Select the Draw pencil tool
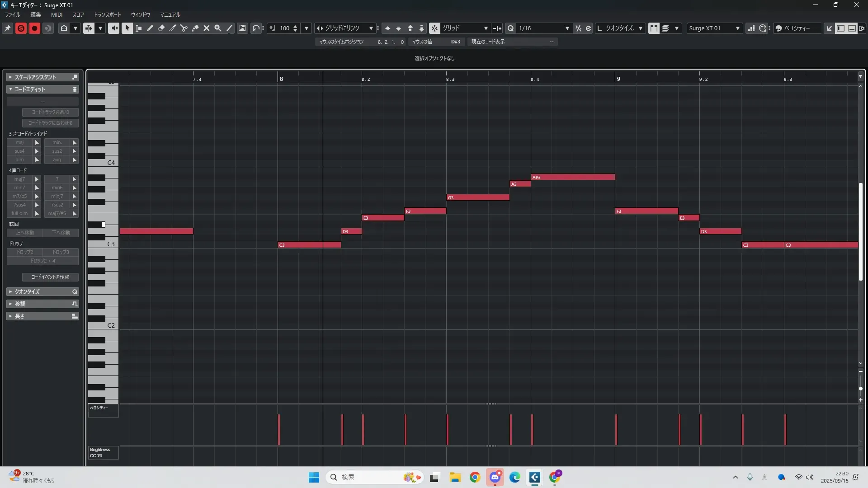The image size is (868, 488). click(x=150, y=28)
